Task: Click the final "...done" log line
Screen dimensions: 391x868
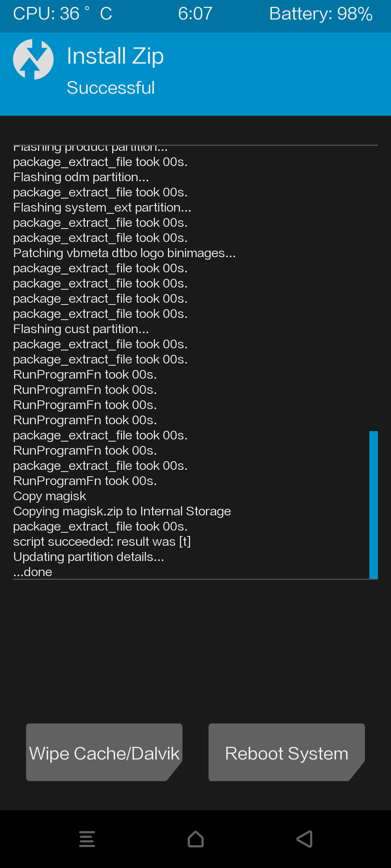Action: click(x=33, y=572)
